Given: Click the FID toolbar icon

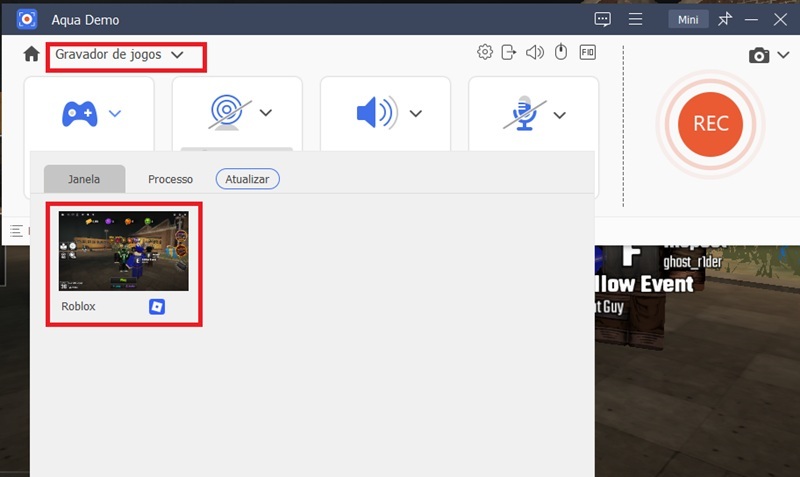Looking at the screenshot, I should pos(587,52).
